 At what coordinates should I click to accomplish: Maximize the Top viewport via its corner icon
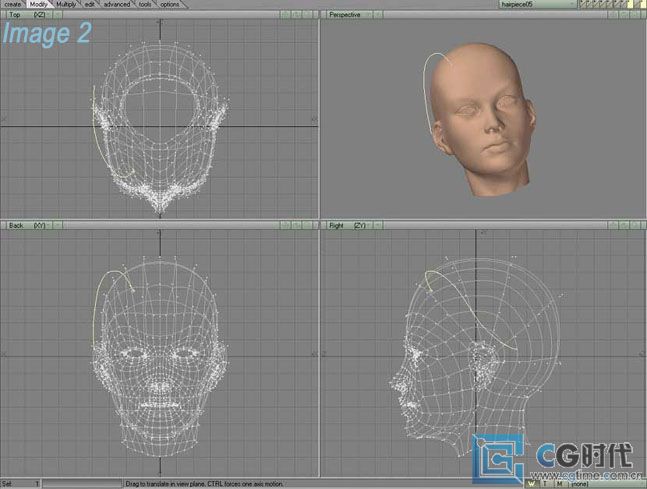pos(316,14)
